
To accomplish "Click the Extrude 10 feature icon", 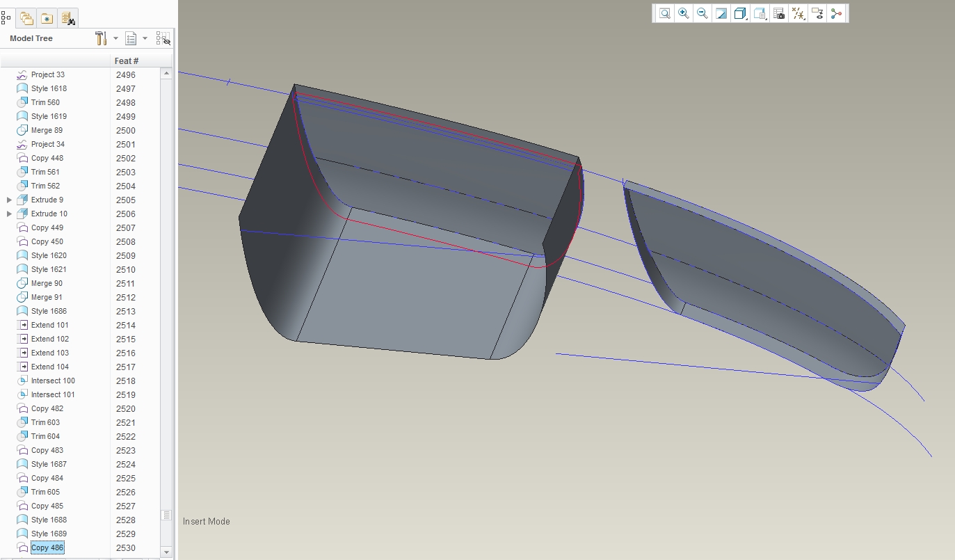I will [22, 214].
